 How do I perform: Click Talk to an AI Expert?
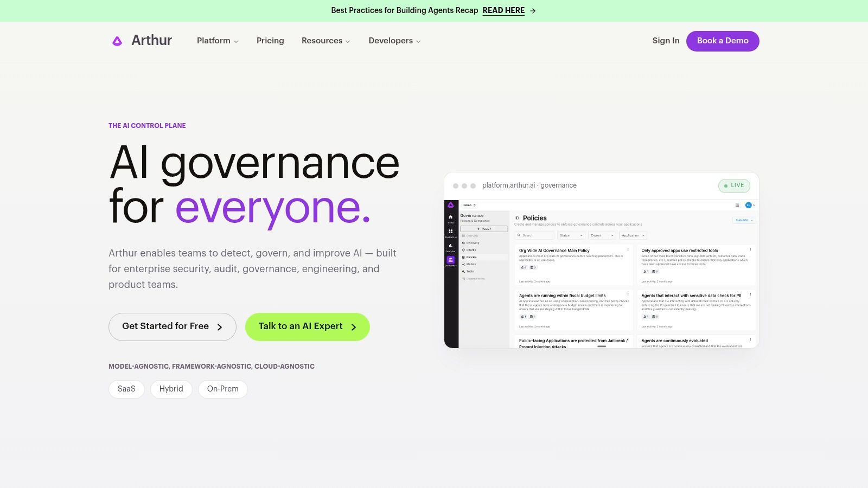[x=308, y=327]
